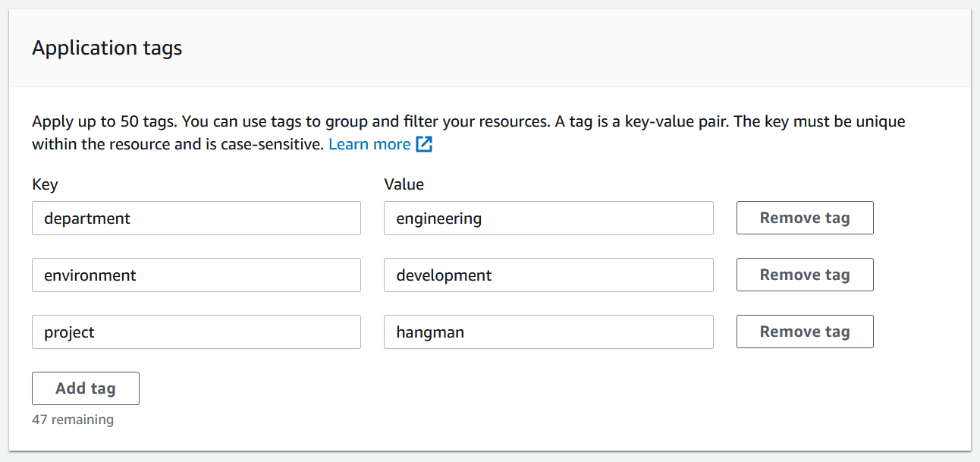Click the Application tags heading
980x462 pixels.
[x=107, y=49]
